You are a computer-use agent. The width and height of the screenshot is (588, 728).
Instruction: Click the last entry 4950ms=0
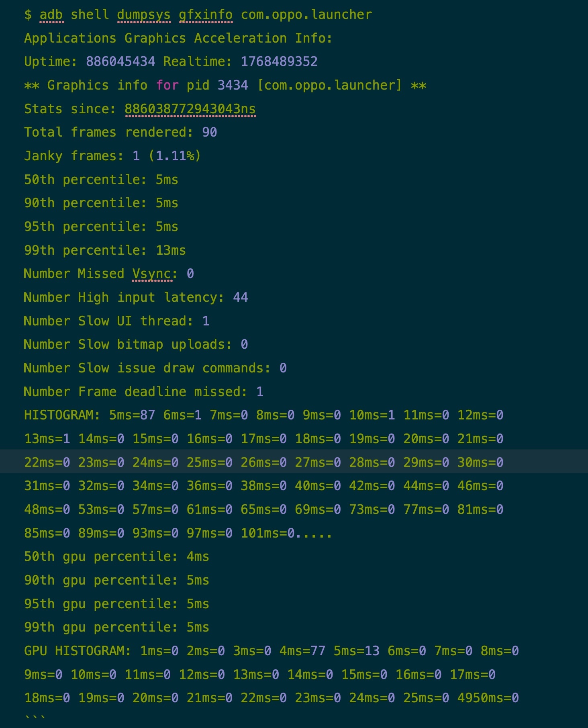click(x=488, y=698)
